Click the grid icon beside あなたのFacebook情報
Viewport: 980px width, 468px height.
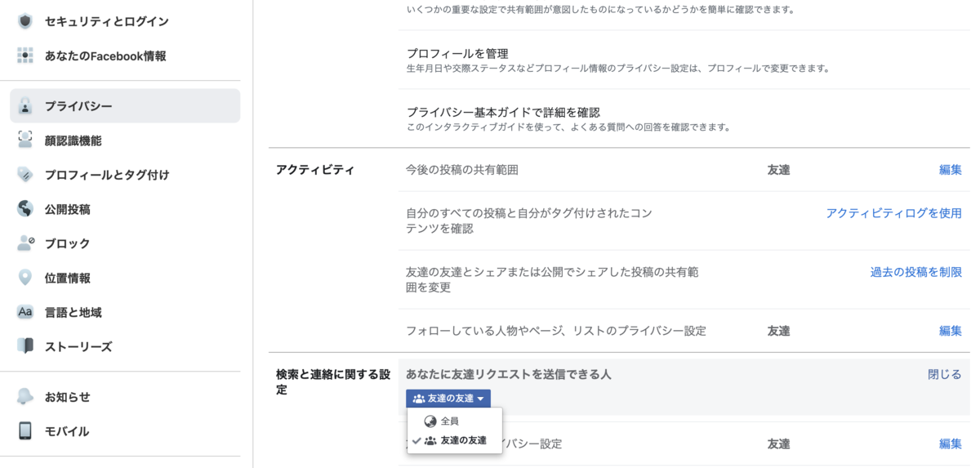coord(25,56)
